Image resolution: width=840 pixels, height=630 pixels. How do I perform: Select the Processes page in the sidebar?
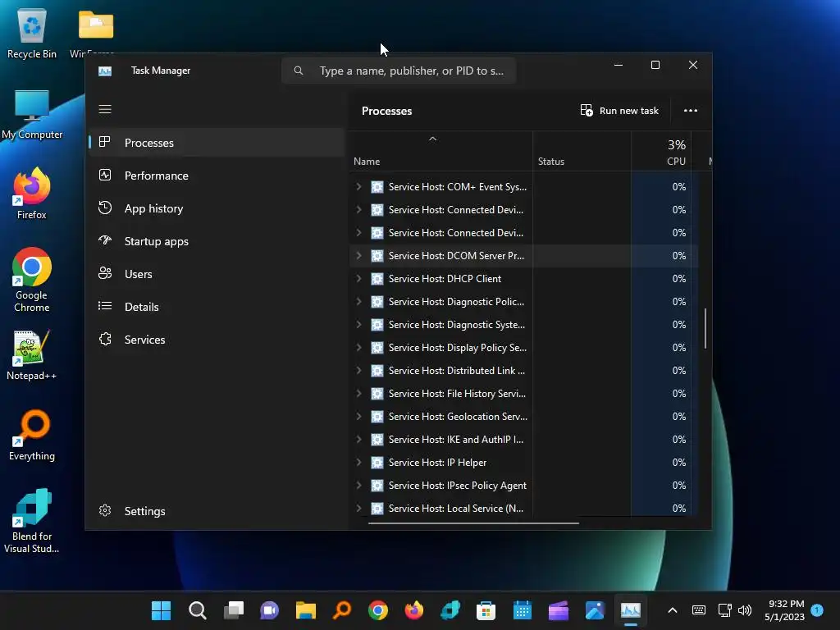pos(217,143)
